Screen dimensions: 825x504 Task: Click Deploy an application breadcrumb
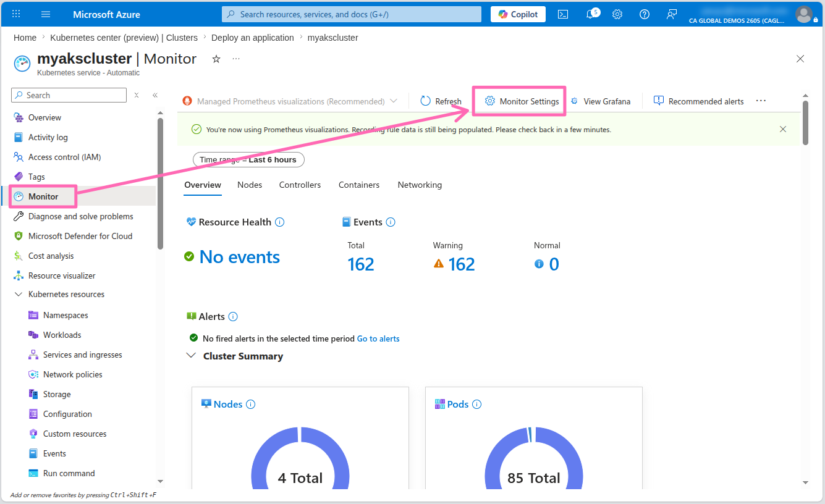pyautogui.click(x=253, y=38)
